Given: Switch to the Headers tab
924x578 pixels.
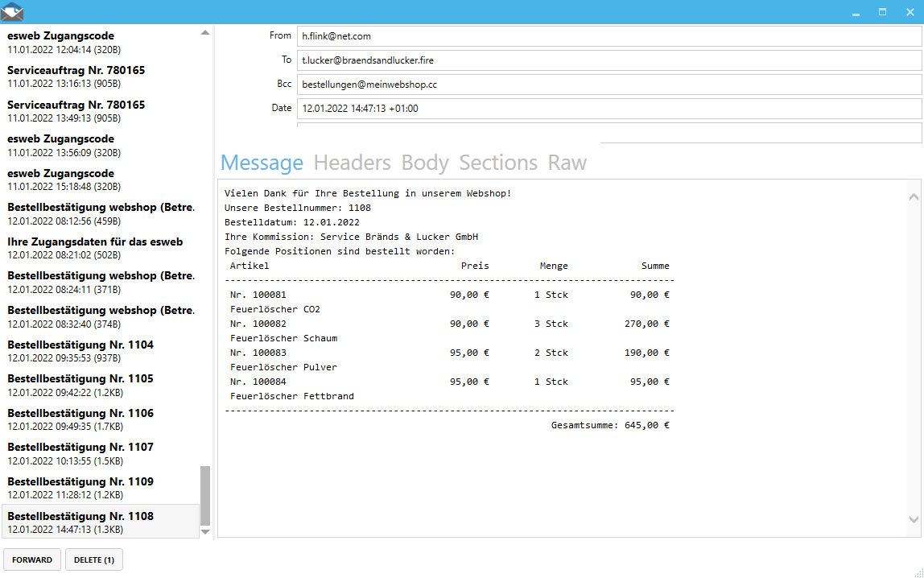Looking at the screenshot, I should coord(352,163).
